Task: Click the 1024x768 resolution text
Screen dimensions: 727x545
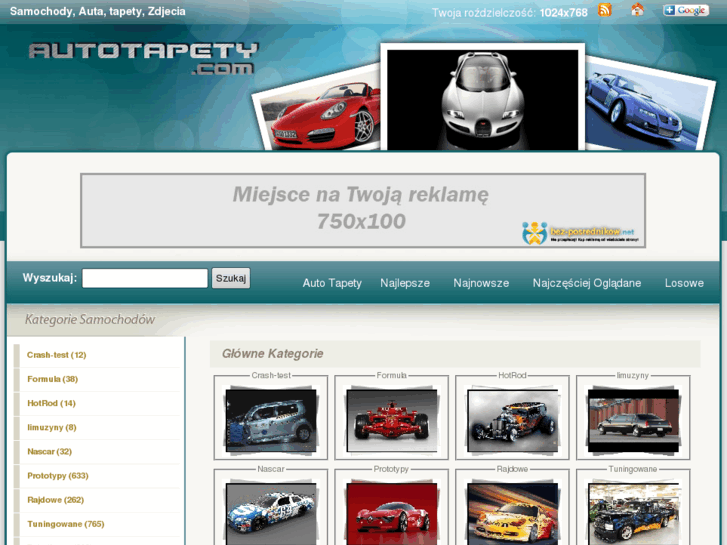Action: 563,13
